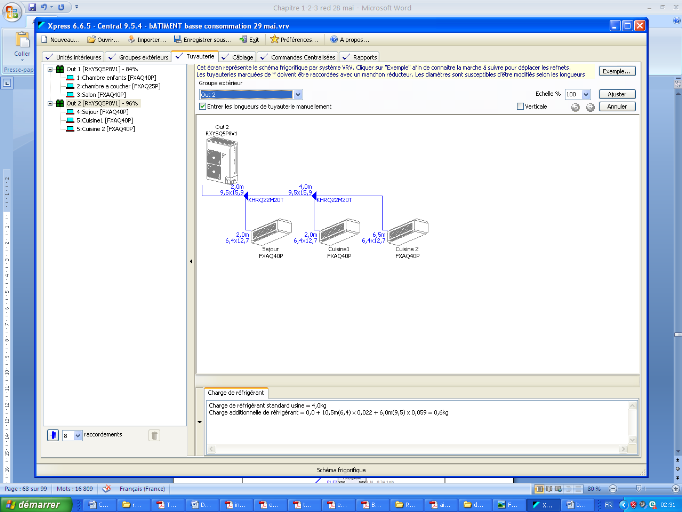682x512 pixels.
Task: Open the À propos dialog
Action: click(x=353, y=39)
